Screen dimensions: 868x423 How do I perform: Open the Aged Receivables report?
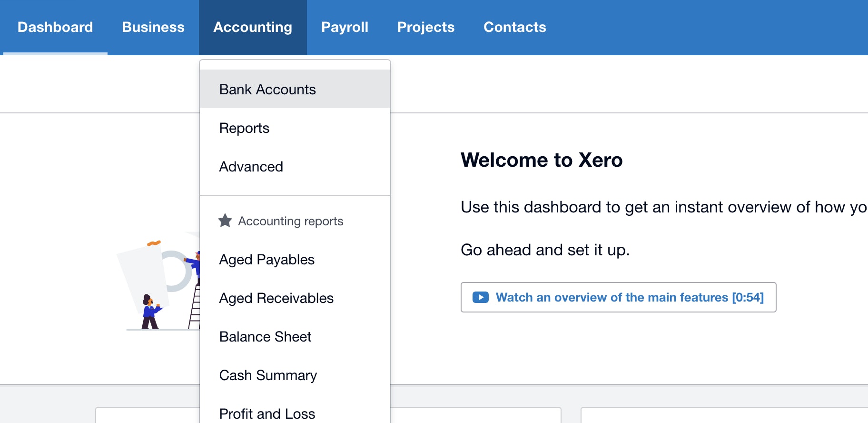295,298
